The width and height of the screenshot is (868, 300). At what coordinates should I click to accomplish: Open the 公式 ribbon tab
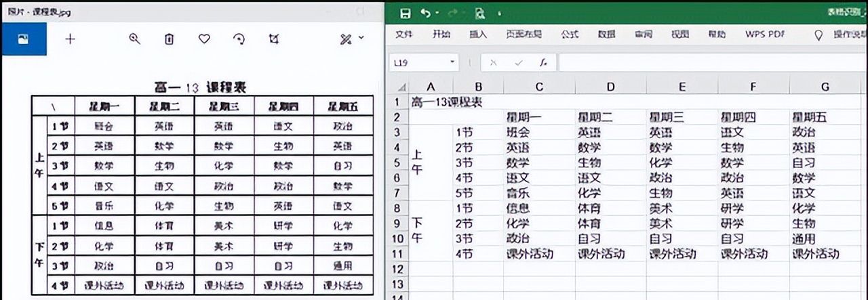point(570,34)
